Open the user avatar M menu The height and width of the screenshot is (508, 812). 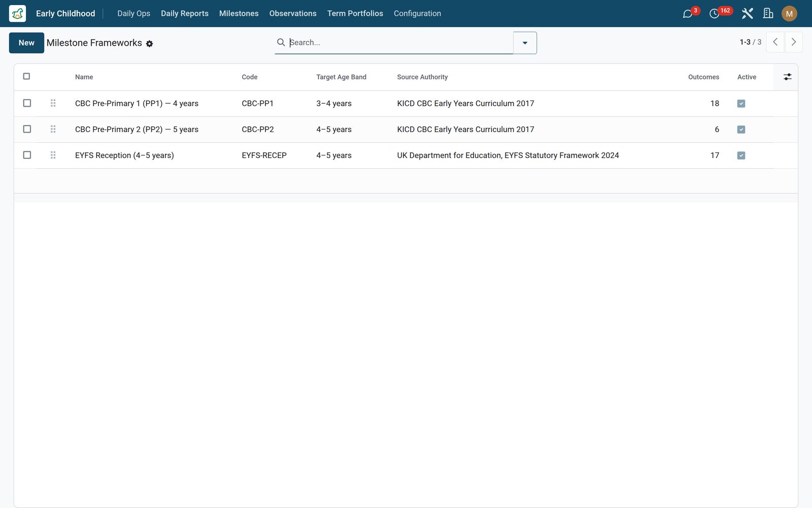tap(789, 14)
